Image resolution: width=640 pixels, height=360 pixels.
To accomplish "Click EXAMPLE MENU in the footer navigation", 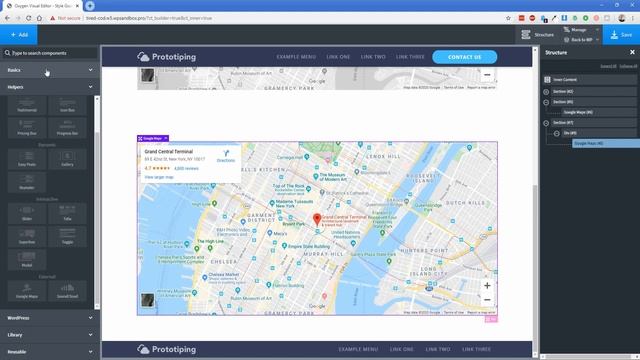I will click(358, 349).
